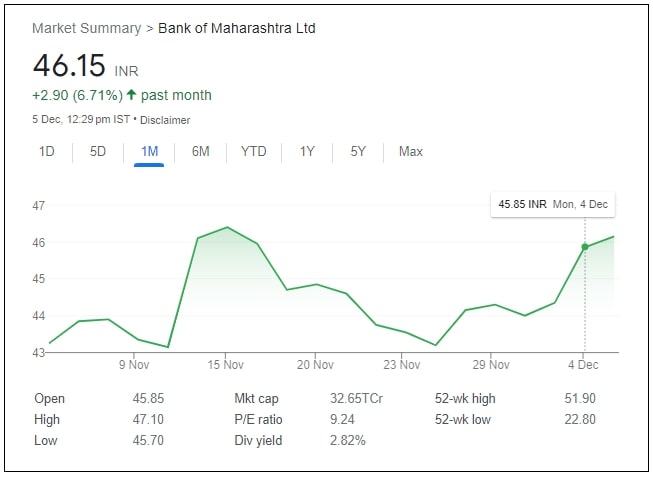Click the green data point on 4 Dec
Viewport: 653px width, 477px height.
coord(585,247)
